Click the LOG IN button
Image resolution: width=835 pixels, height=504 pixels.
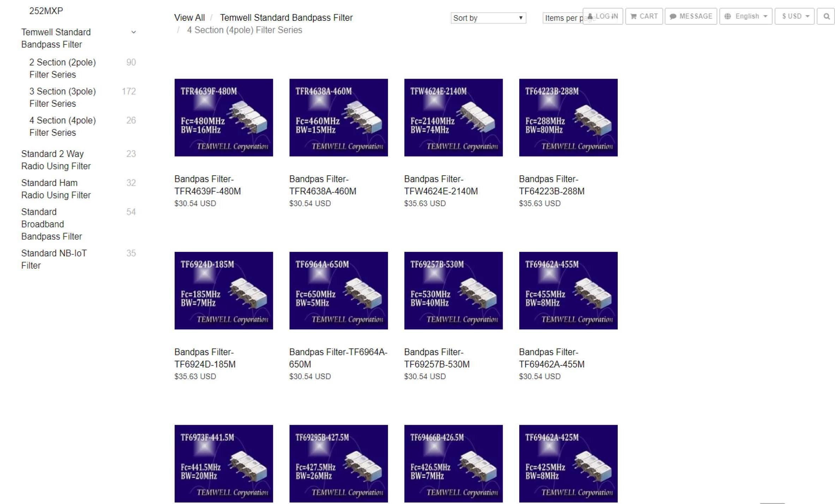[x=603, y=16]
